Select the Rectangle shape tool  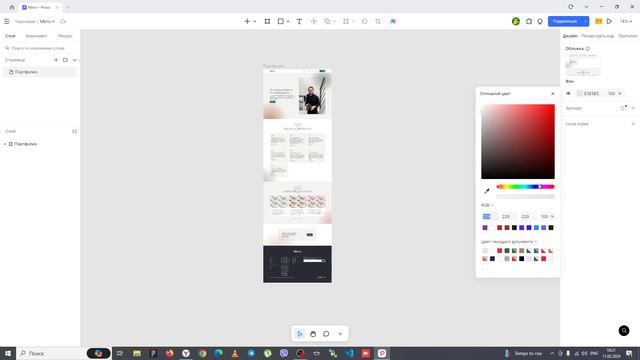coord(281,21)
